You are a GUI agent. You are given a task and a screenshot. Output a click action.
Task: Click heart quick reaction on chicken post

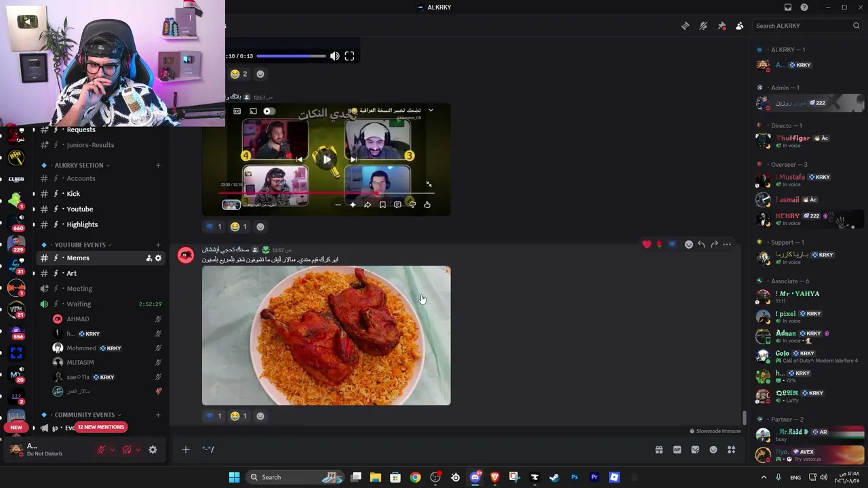pos(646,244)
